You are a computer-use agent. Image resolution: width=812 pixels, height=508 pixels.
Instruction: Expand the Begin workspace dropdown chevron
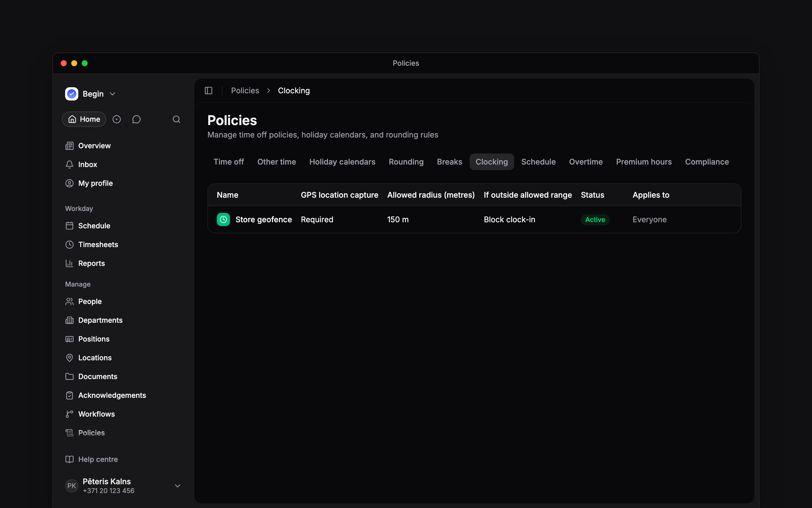click(113, 94)
